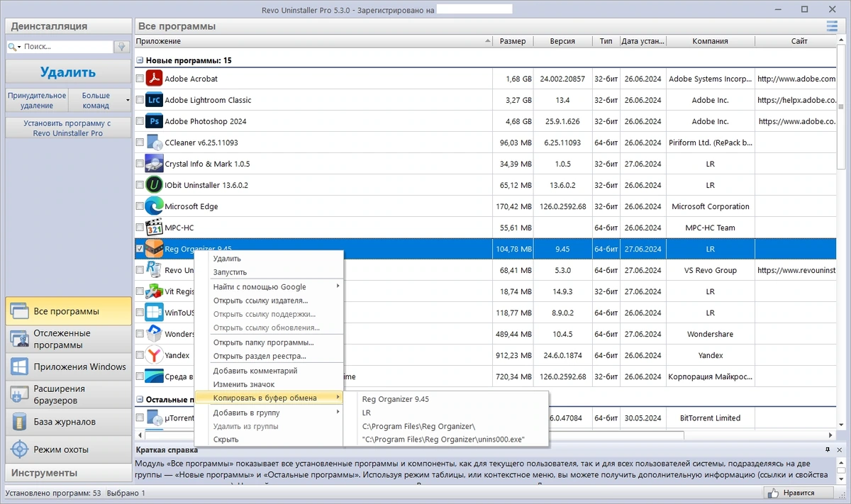Open the search options magnifier dropdown
Viewport: 851px width, 504px height.
pyautogui.click(x=15, y=47)
